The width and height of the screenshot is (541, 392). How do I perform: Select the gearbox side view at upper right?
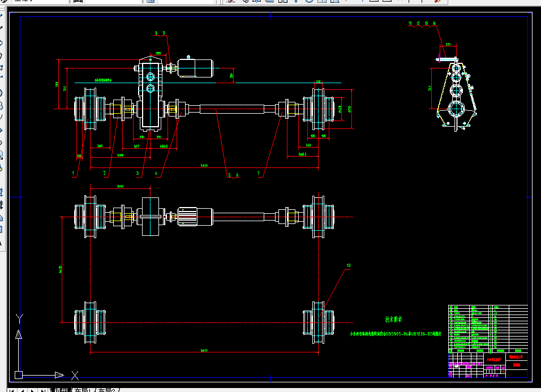click(x=456, y=94)
